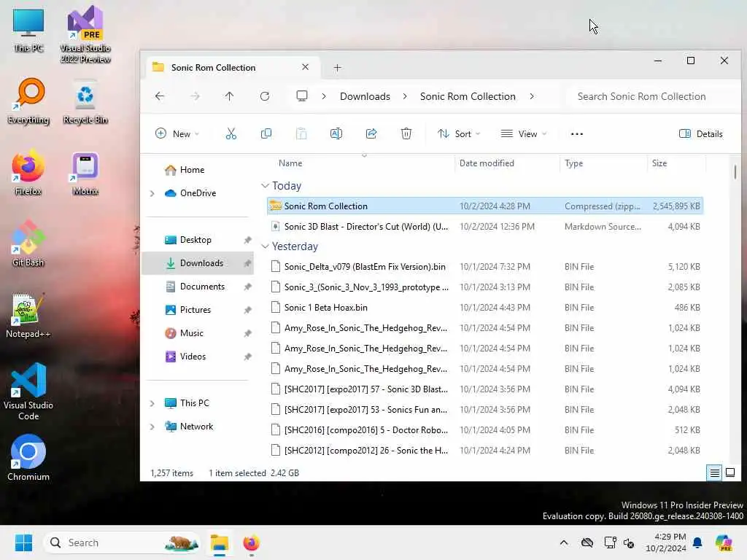Open Recycle Bin on desktop

[85, 101]
